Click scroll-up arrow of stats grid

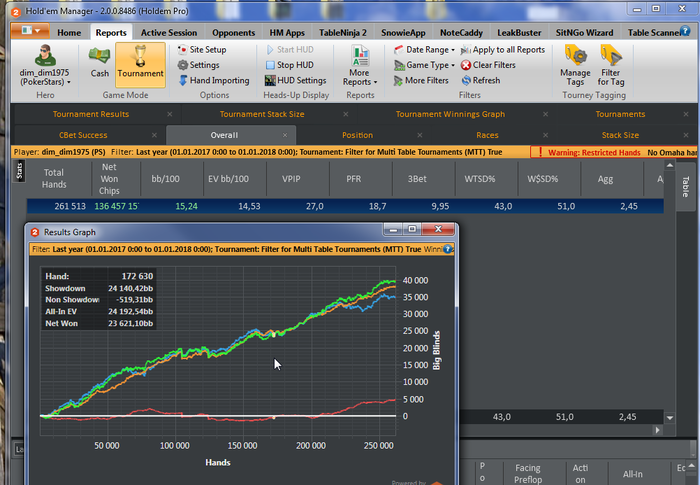tap(670, 166)
